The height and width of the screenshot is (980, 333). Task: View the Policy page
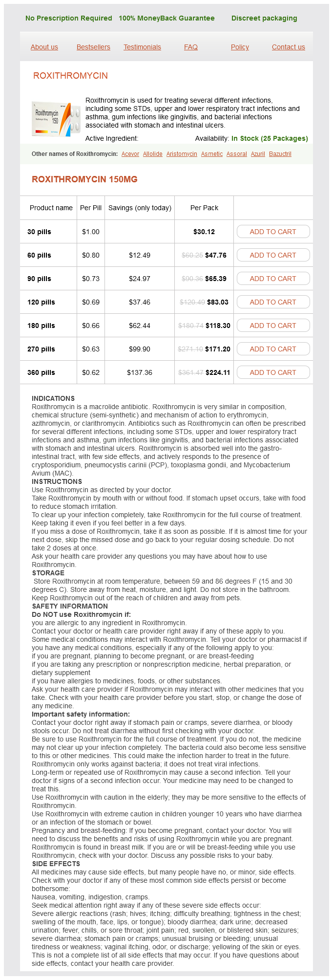point(240,47)
